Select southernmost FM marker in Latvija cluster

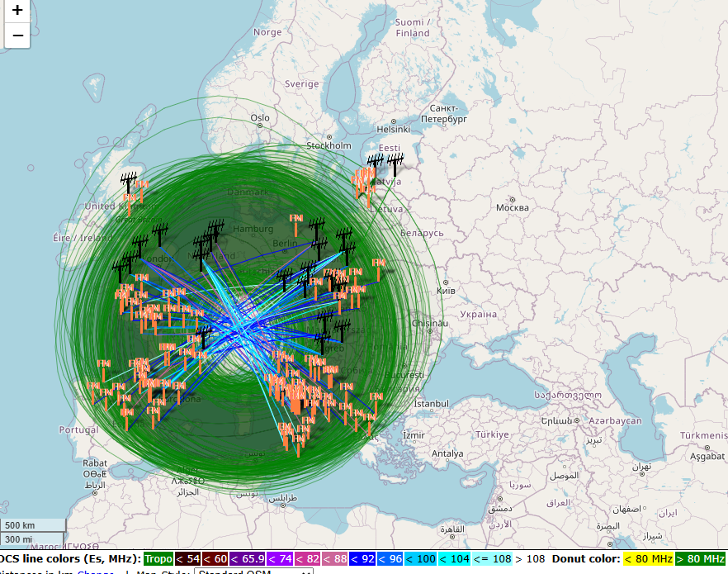coord(369,197)
